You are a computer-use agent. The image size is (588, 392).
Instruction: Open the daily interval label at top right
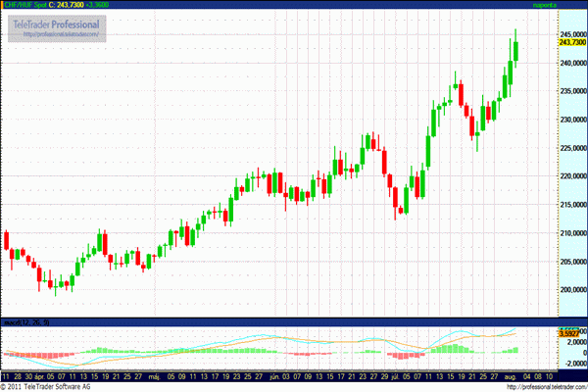[x=543, y=7]
